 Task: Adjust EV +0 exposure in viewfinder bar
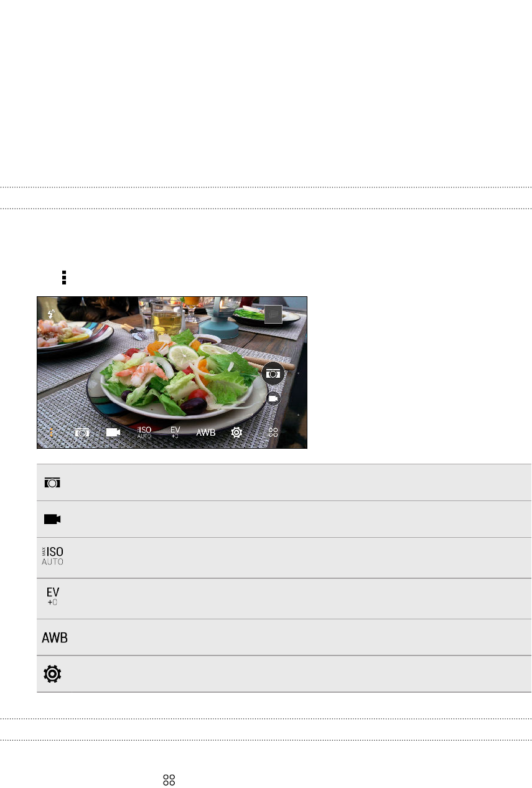(x=175, y=433)
